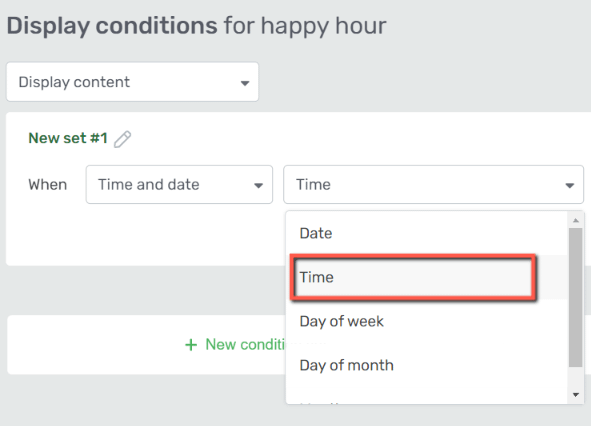Open the Display content dropdown
Image resolution: width=591 pixels, height=426 pixels.
[132, 82]
